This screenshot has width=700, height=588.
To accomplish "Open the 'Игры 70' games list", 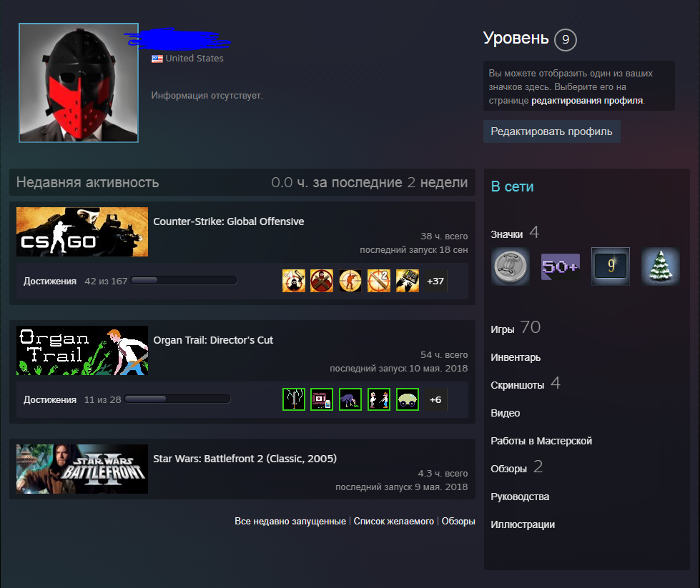I will pyautogui.click(x=515, y=328).
